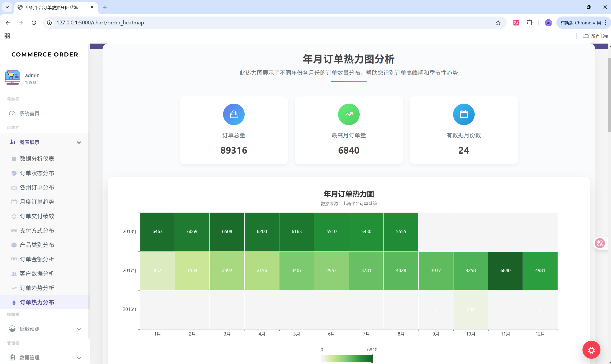Bookmark this page with the star icon
Screen dimensions: 611x364
[498, 23]
